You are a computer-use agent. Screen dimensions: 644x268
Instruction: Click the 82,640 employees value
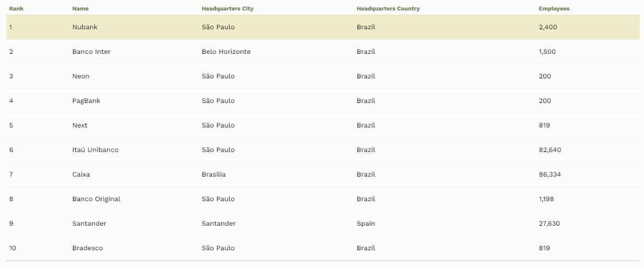coord(550,150)
